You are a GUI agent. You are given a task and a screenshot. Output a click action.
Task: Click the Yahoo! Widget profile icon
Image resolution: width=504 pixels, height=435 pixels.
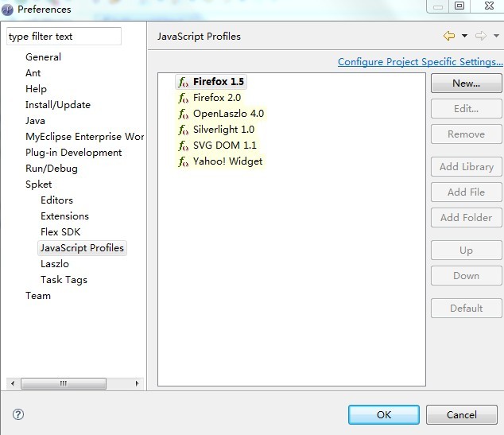184,161
